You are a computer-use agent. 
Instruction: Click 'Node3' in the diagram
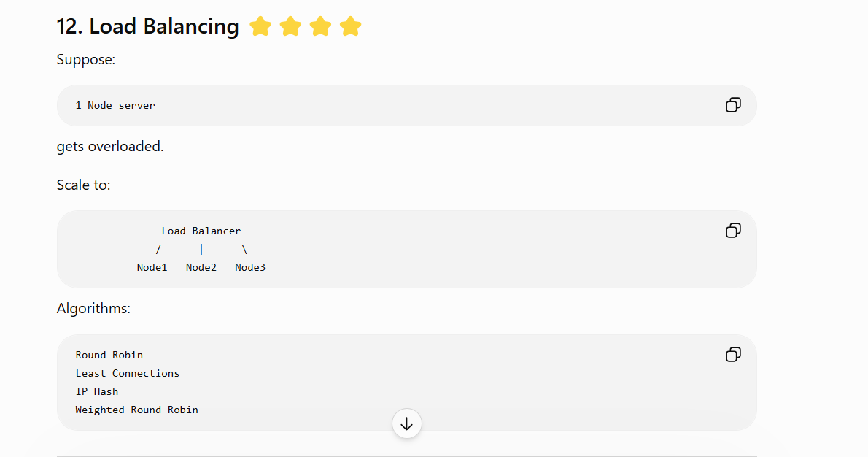pyautogui.click(x=250, y=267)
